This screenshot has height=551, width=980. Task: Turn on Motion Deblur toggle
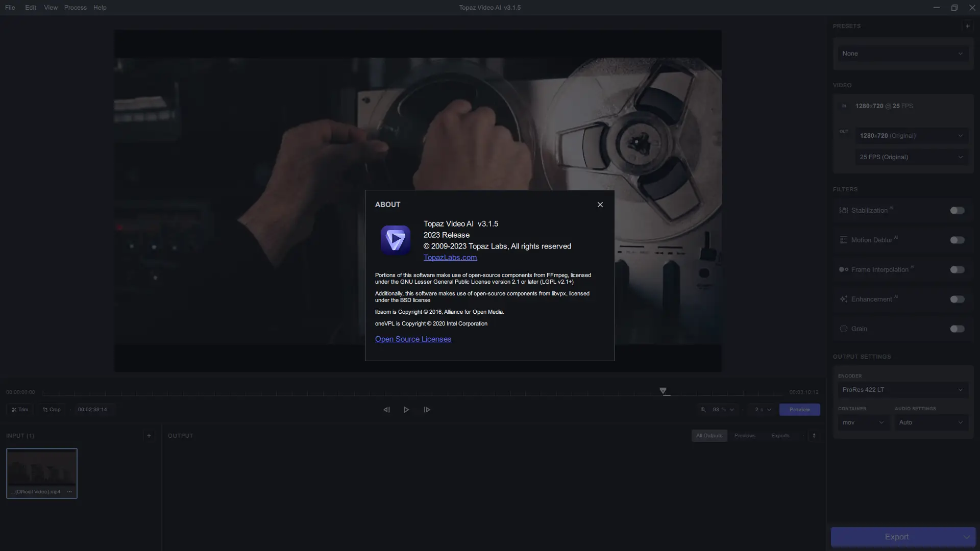pyautogui.click(x=957, y=240)
